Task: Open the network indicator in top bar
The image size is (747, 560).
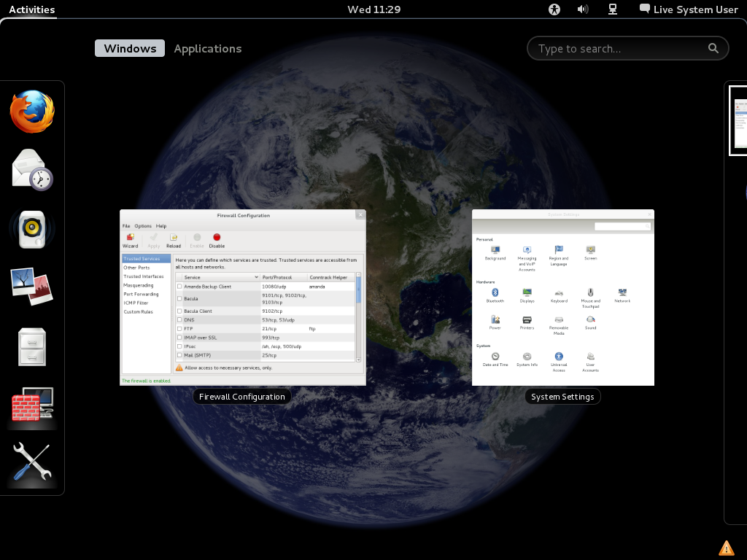Action: [x=613, y=9]
